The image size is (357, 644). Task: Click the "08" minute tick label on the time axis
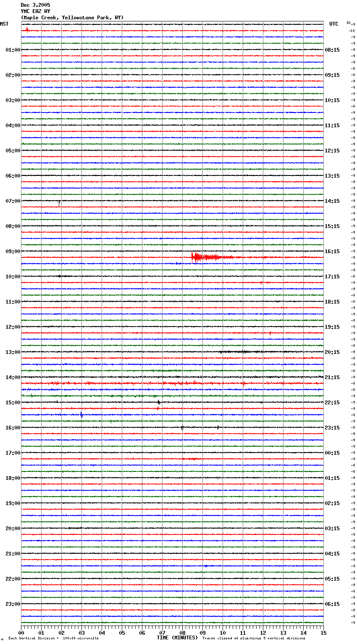click(182, 633)
